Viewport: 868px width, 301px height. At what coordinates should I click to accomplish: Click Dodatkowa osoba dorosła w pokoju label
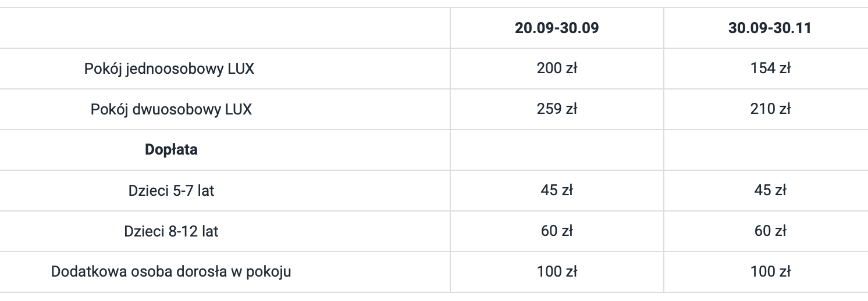[171, 272]
